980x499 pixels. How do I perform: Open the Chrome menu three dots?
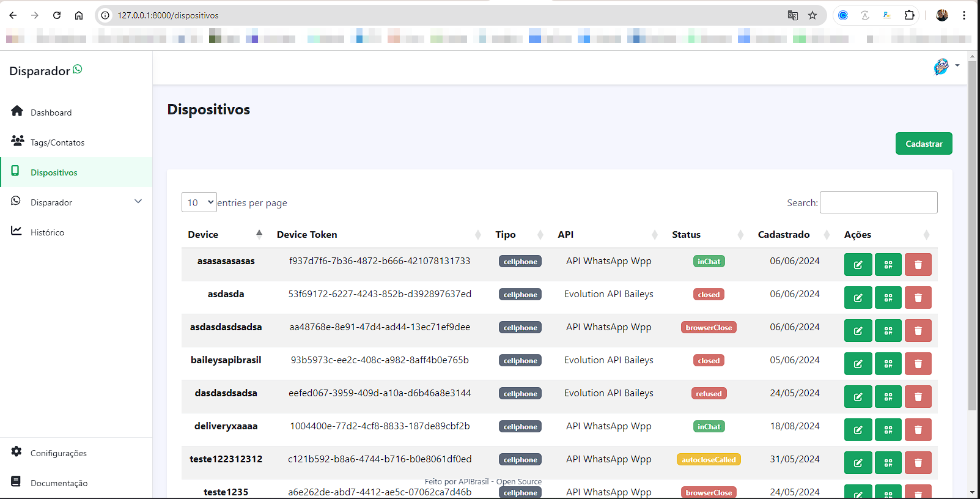964,15
